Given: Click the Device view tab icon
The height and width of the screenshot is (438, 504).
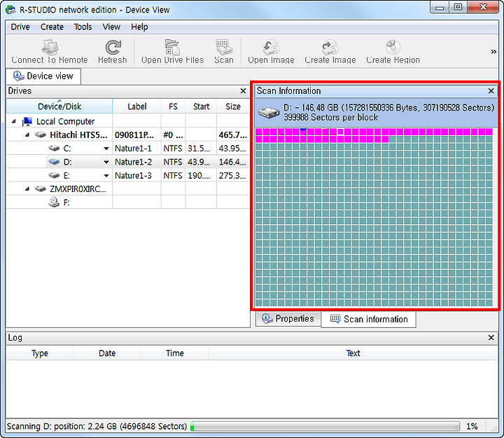Looking at the screenshot, I should pos(18,76).
